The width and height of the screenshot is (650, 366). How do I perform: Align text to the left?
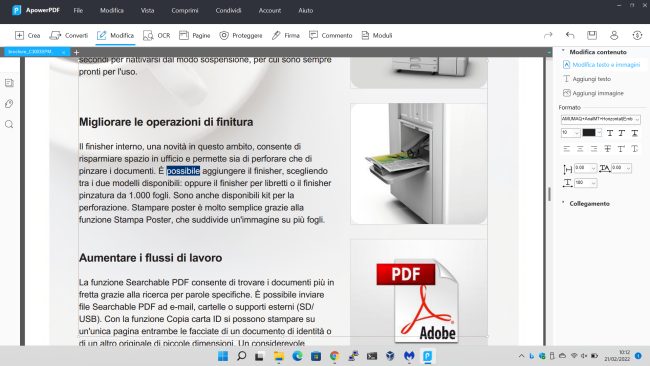pyautogui.click(x=567, y=149)
